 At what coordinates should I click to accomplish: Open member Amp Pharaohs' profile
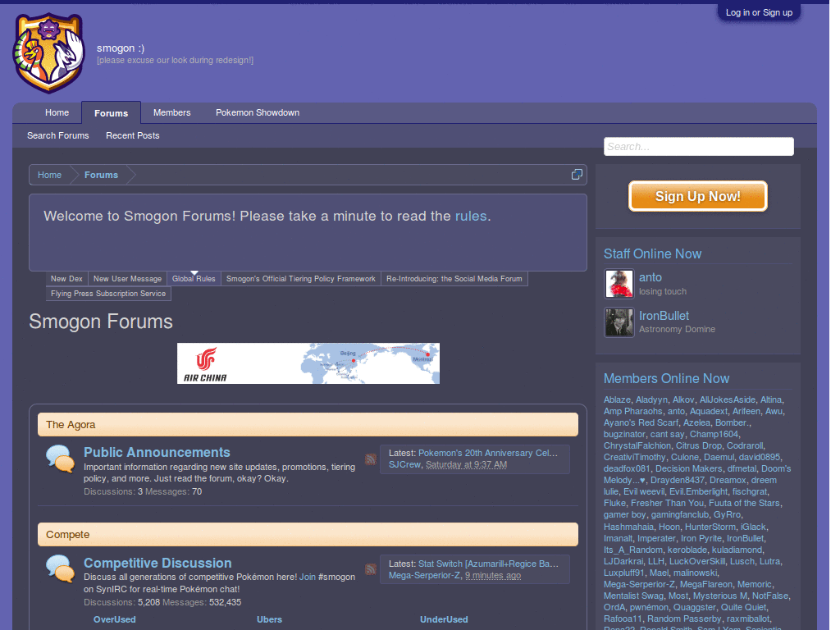coord(632,412)
